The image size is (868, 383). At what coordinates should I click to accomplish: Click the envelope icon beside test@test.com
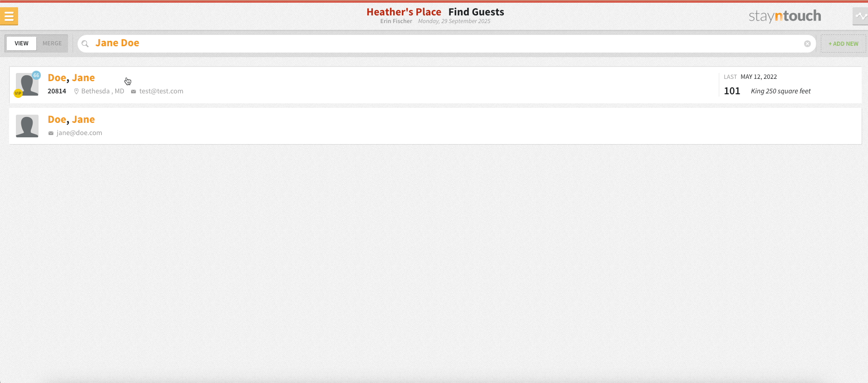click(133, 92)
